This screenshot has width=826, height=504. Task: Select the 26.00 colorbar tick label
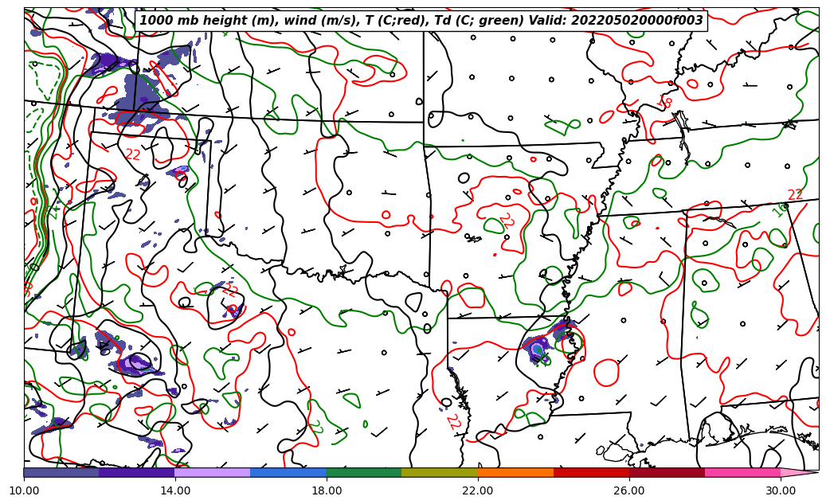coord(629,490)
